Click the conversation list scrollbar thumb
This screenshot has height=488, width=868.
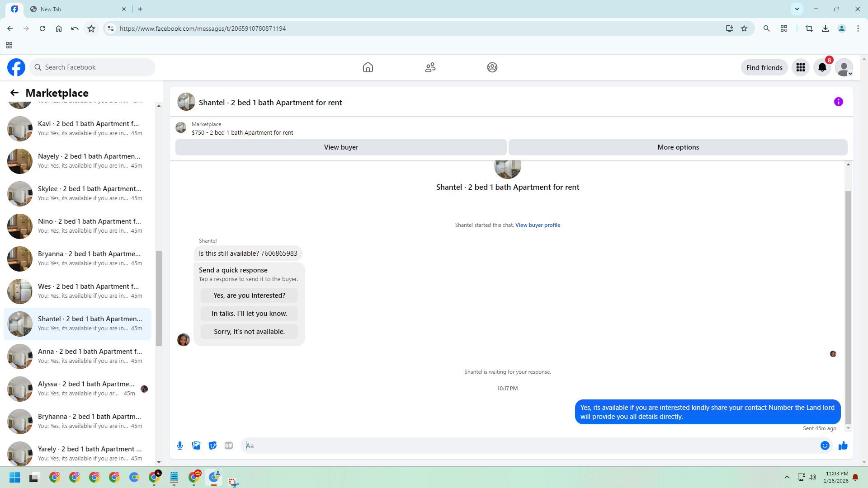pos(159,298)
